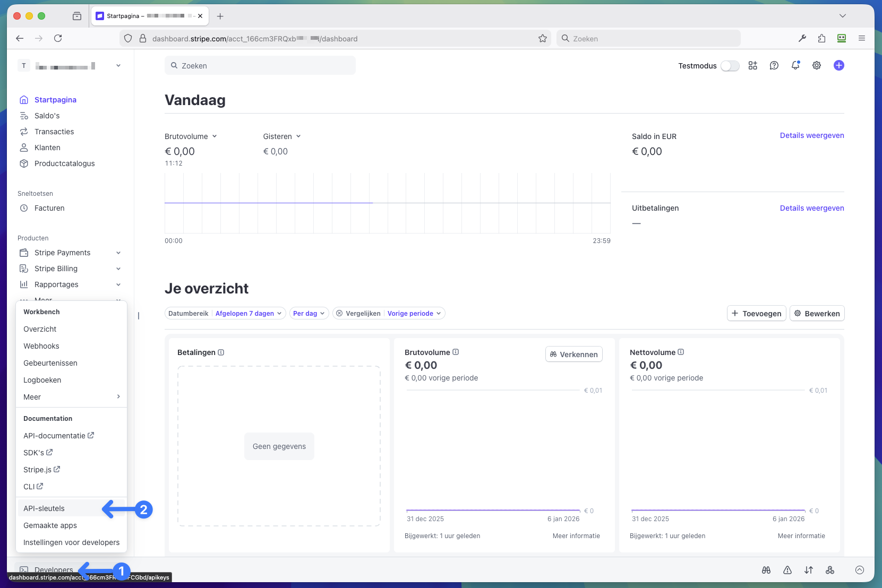Image resolution: width=882 pixels, height=588 pixels.
Task: Click the purple plus create icon
Action: click(x=839, y=65)
